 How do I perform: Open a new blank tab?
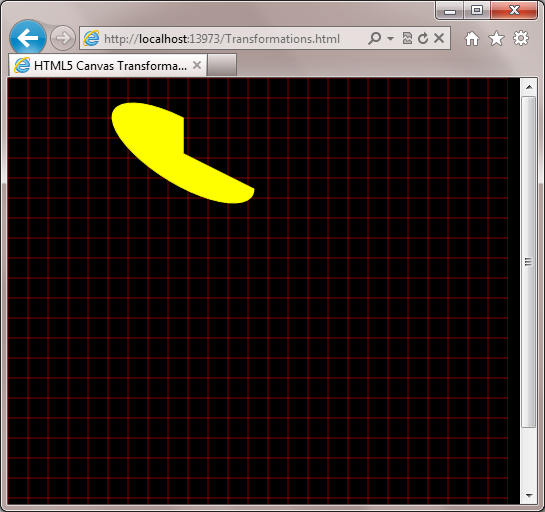222,65
